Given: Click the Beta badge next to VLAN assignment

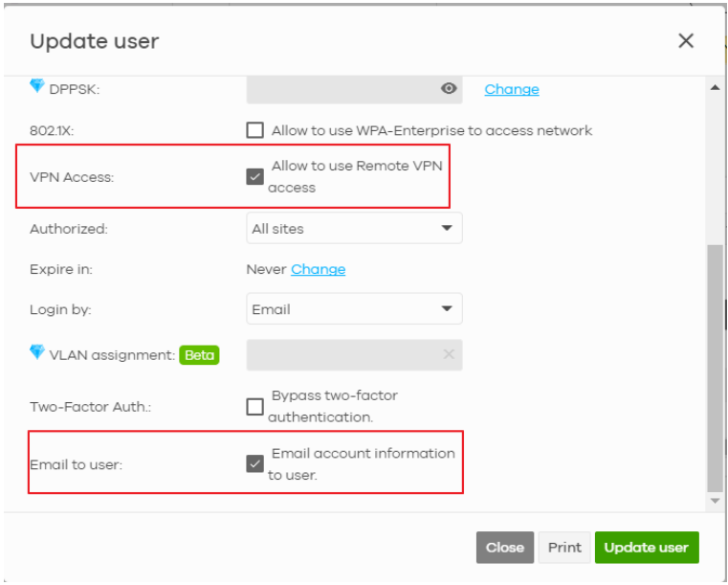Looking at the screenshot, I should pyautogui.click(x=200, y=355).
